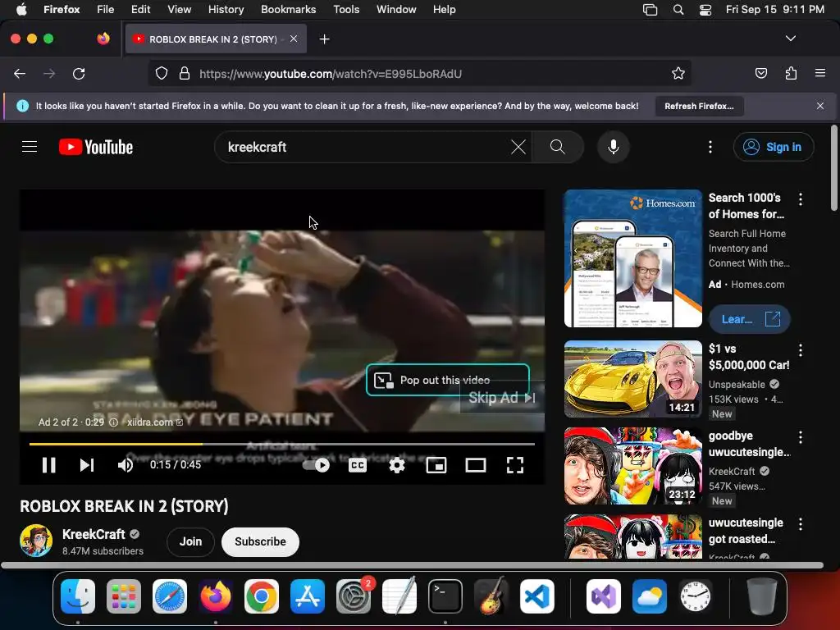The image size is (840, 630).
Task: Close the ROBLOX BREAK IN 2 tab
Action: (x=294, y=39)
